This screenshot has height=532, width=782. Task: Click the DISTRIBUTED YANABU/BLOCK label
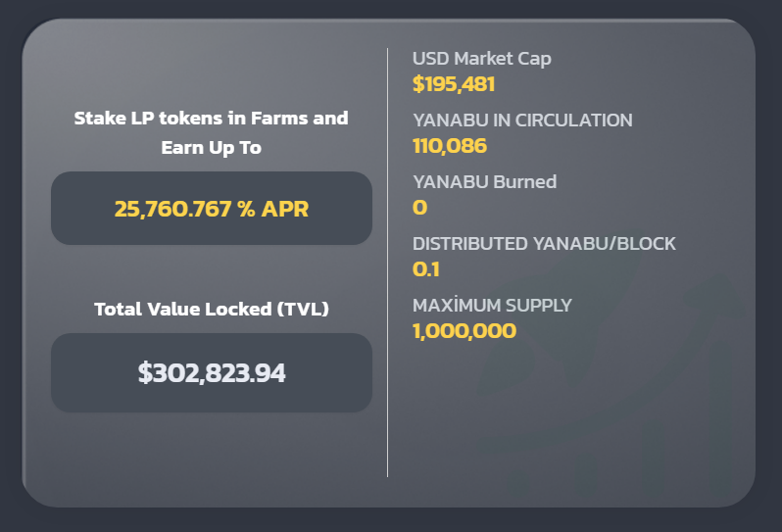click(544, 243)
